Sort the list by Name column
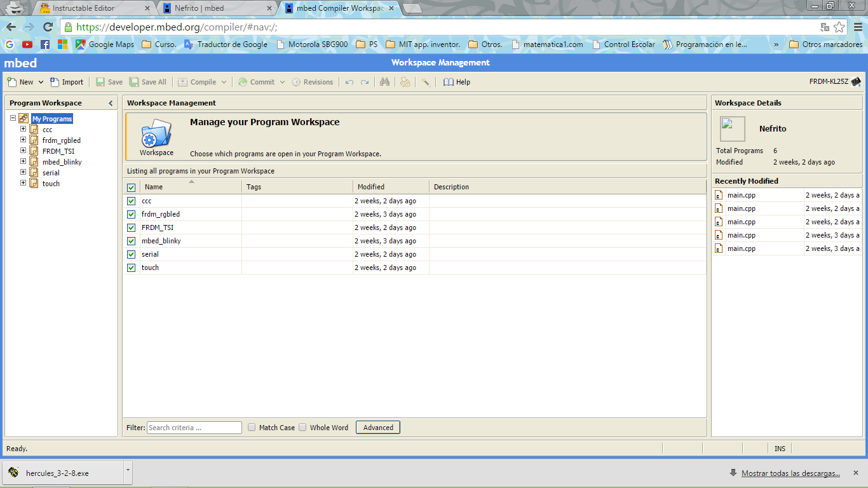The width and height of the screenshot is (868, 488). (191, 187)
